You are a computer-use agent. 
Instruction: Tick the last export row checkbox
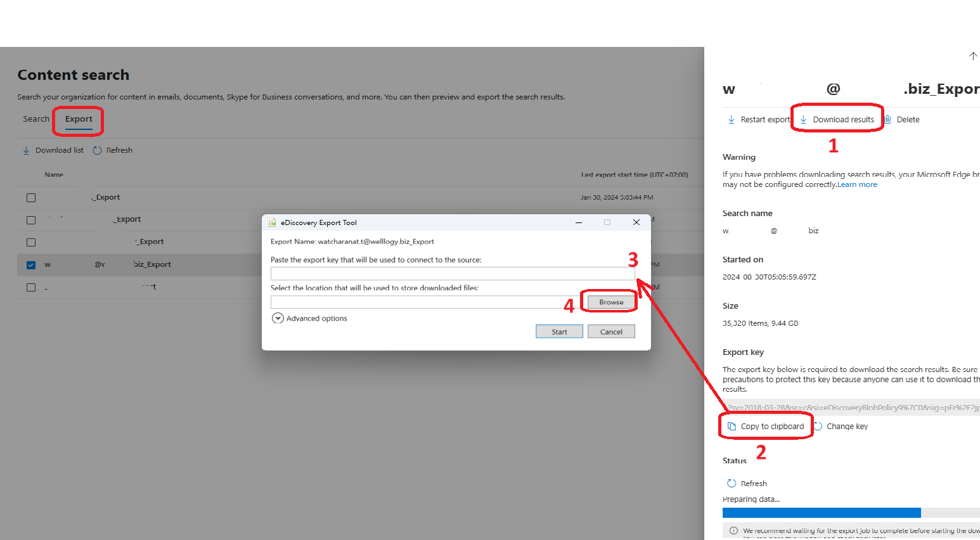coord(31,287)
